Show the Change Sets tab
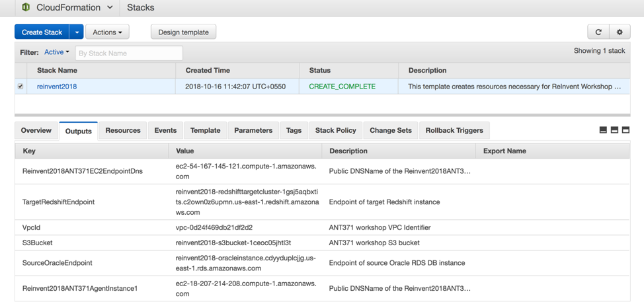 pos(391,130)
